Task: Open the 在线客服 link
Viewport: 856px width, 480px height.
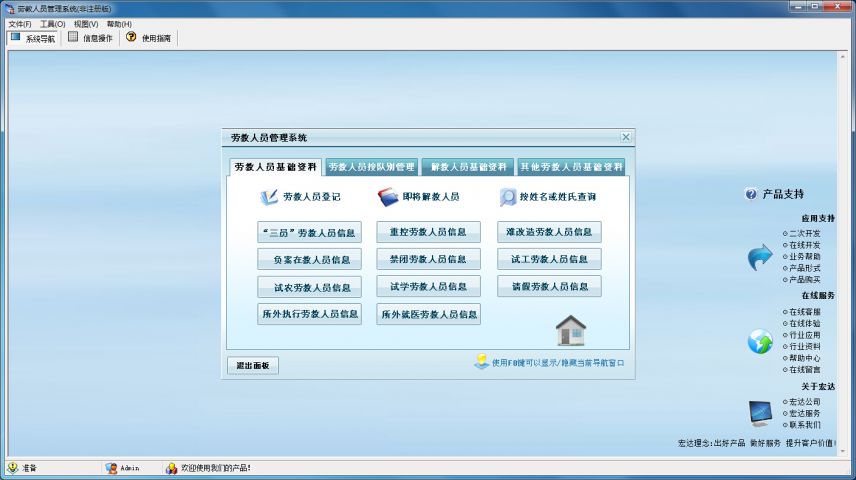Action: point(806,311)
